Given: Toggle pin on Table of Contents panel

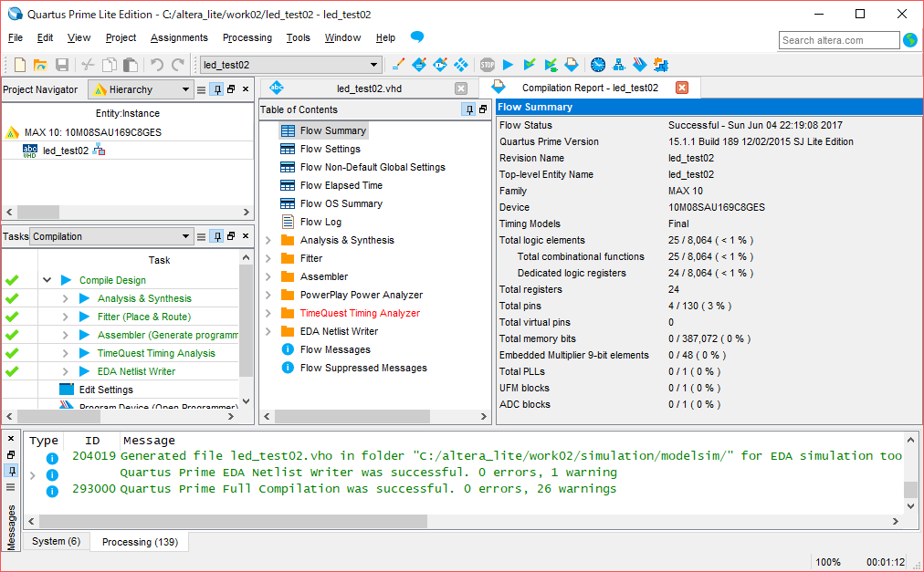Looking at the screenshot, I should (x=469, y=109).
